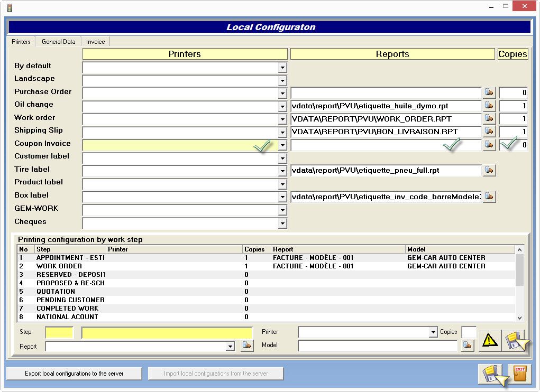Browse report file for Tire label
Image resolution: width=540 pixels, height=392 pixels.
(489, 170)
